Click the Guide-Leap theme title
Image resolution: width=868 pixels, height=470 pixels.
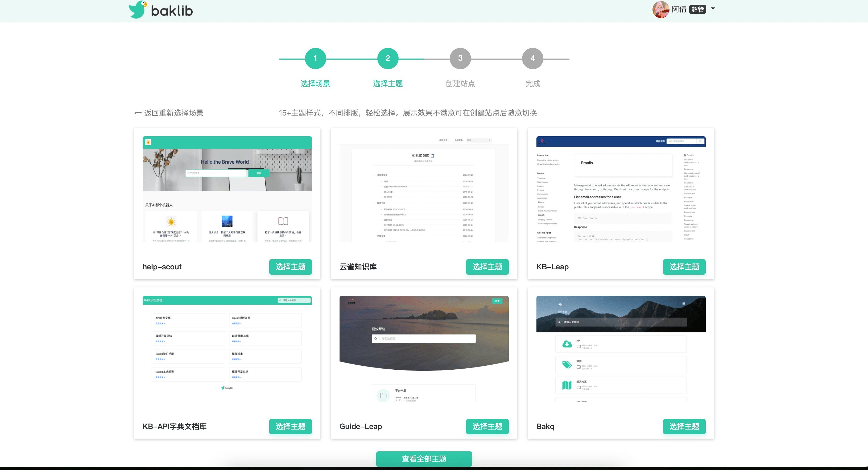(x=361, y=427)
